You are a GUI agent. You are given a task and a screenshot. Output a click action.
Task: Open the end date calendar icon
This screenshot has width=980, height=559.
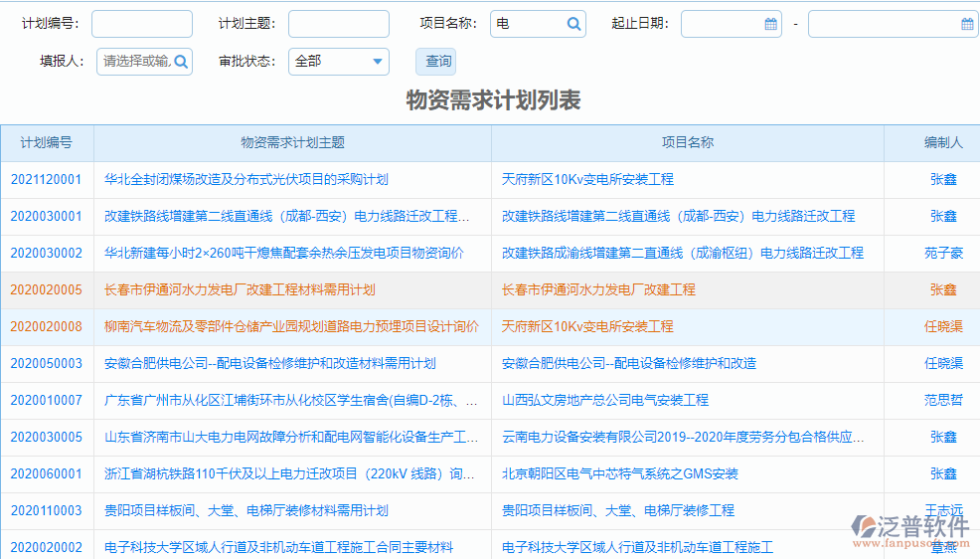(967, 24)
